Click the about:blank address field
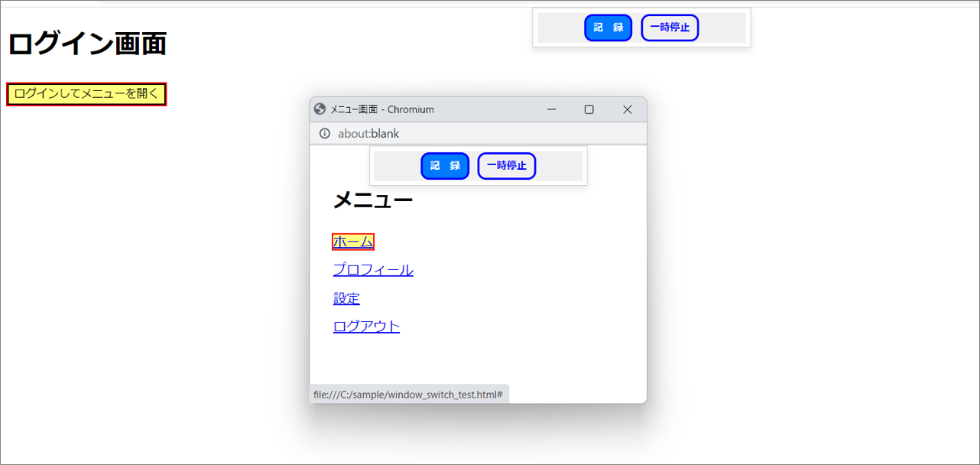The image size is (980, 465). [x=368, y=134]
